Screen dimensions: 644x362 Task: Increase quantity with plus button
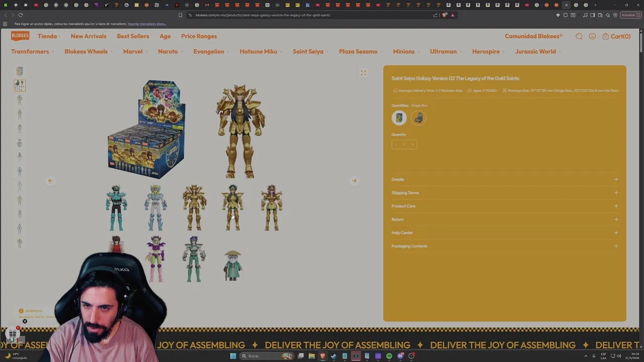coord(413,144)
